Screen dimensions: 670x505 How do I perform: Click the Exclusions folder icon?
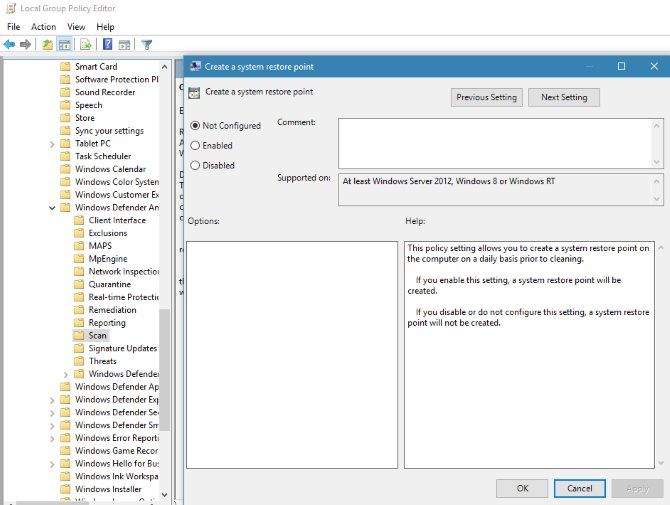point(79,233)
